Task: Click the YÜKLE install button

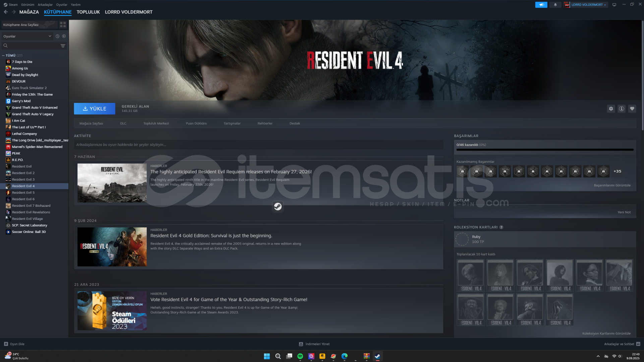Action: tap(95, 109)
